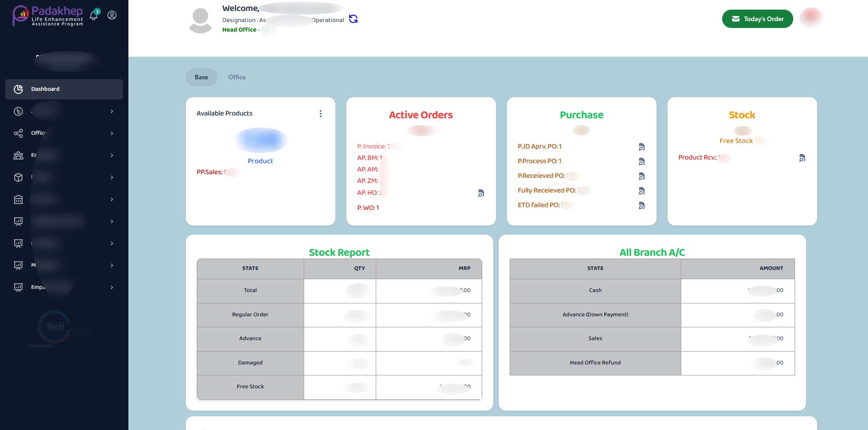The image size is (868, 430).
Task: Select the Base tab
Action: [201, 77]
